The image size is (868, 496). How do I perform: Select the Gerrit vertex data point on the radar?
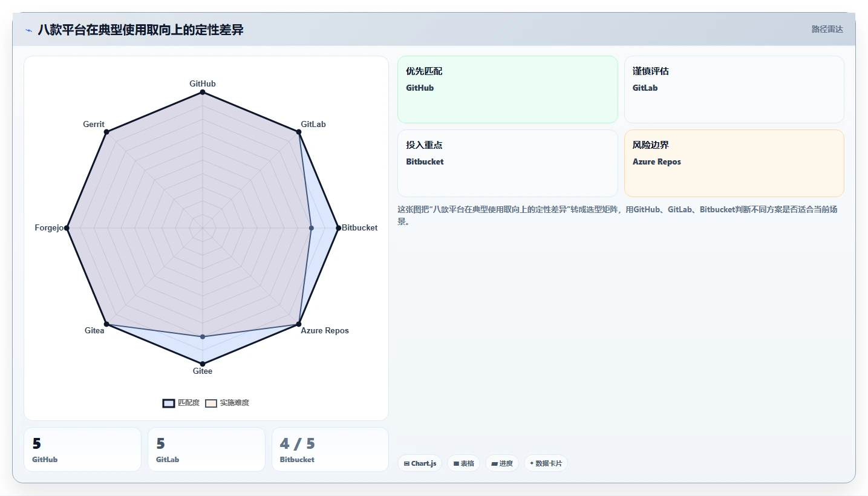pyautogui.click(x=106, y=132)
